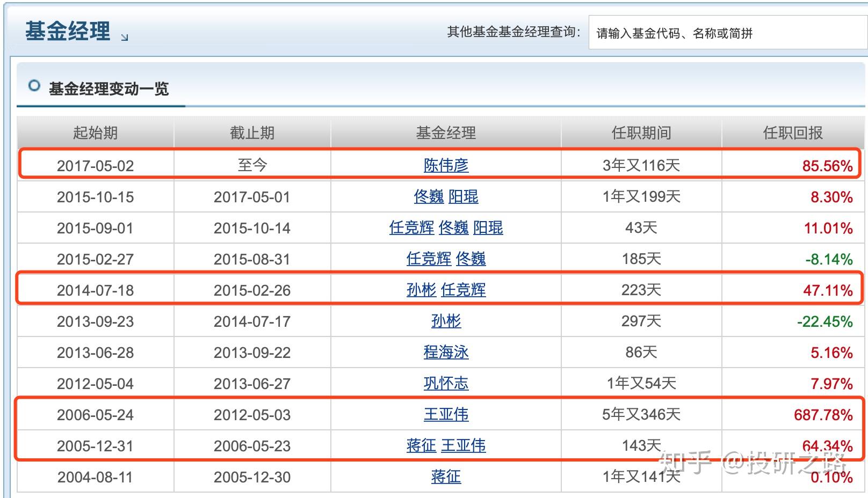Select 孙彬 in the 297天 tenure row
Image resolution: width=868 pixels, height=498 pixels.
click(x=445, y=321)
